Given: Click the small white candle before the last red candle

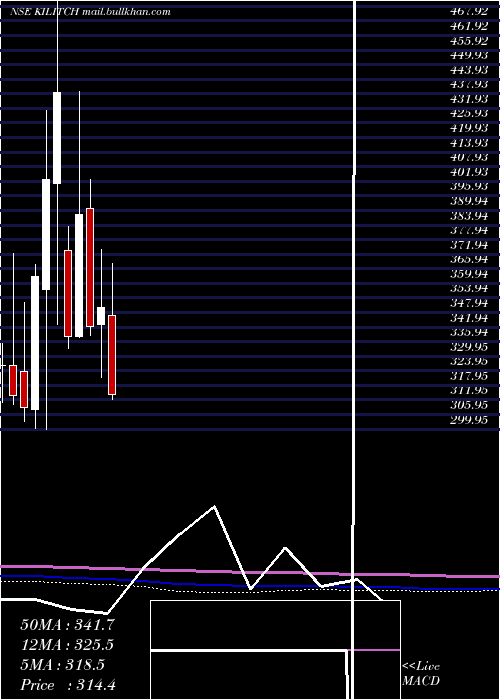Looking at the screenshot, I should (101, 316).
